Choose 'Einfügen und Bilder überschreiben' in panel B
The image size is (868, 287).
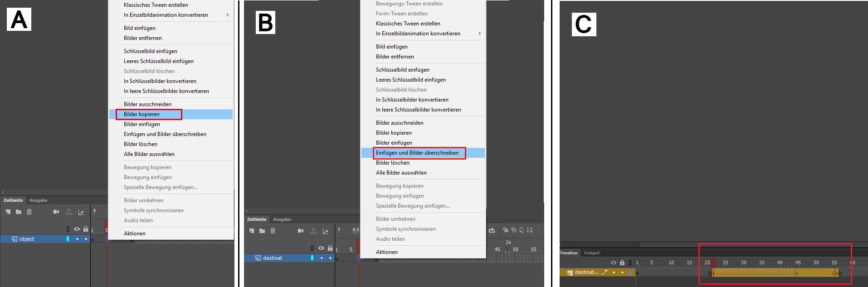coord(423,153)
